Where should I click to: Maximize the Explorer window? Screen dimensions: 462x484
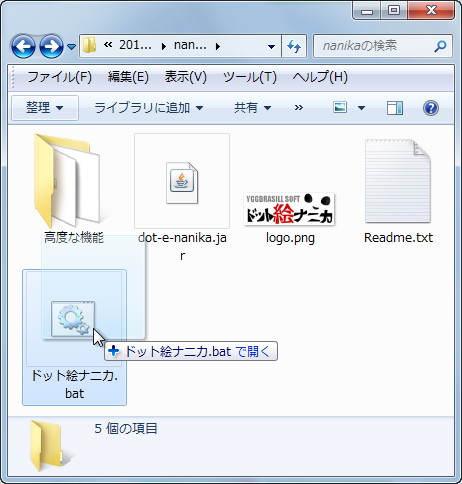394,11
